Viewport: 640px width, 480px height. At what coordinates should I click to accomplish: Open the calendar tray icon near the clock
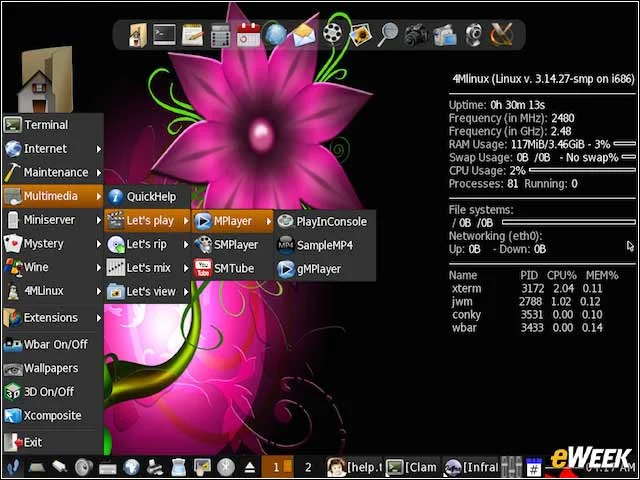(534, 468)
